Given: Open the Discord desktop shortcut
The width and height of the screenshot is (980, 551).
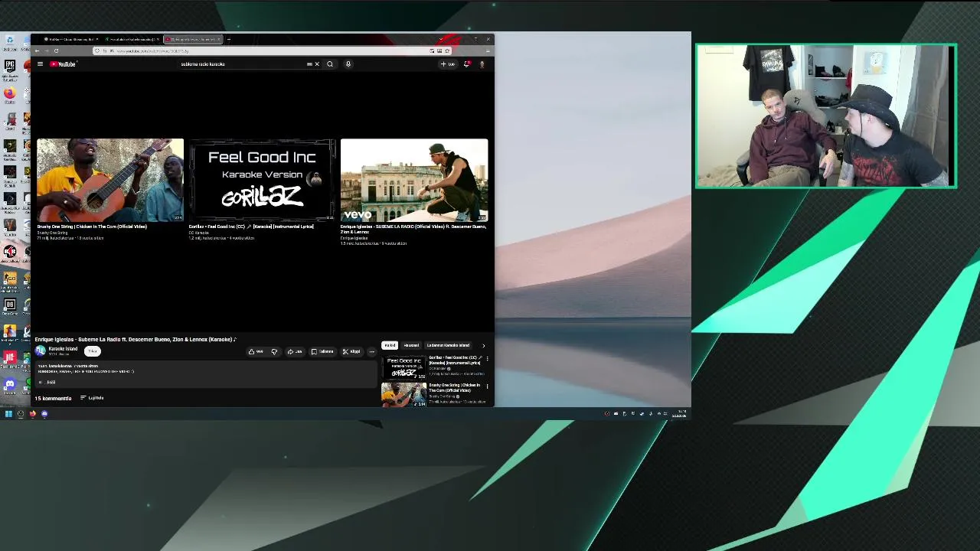Looking at the screenshot, I should (x=9, y=385).
